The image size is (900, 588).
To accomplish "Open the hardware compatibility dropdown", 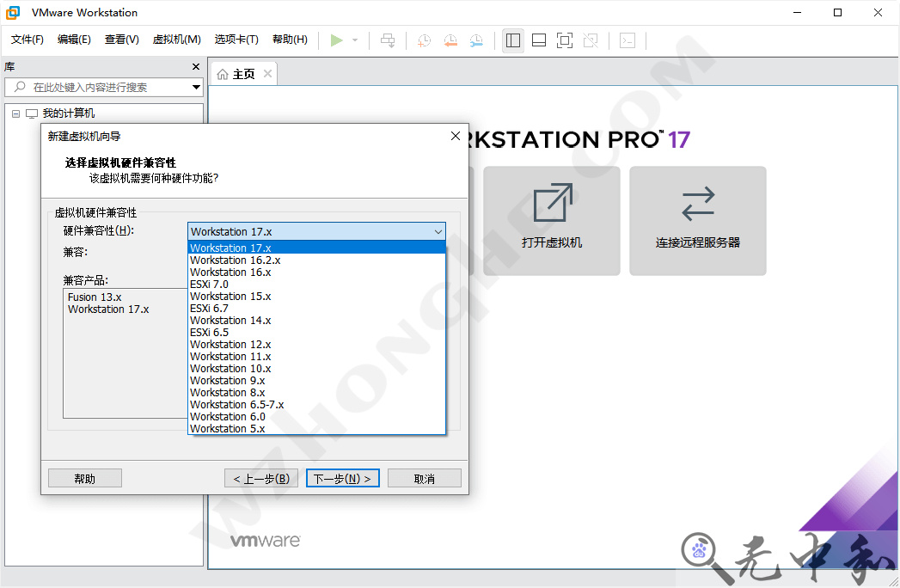I will 438,231.
